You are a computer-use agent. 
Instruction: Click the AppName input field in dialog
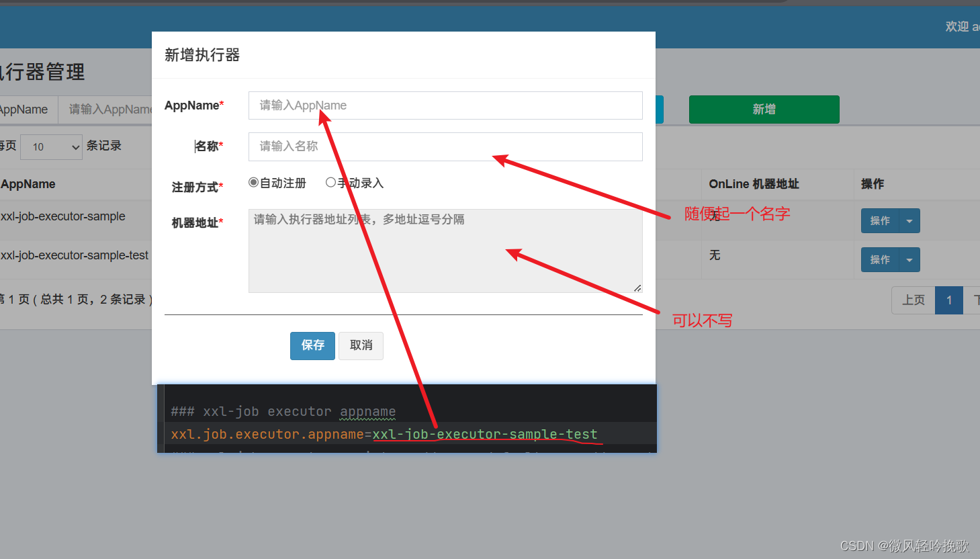pyautogui.click(x=445, y=105)
